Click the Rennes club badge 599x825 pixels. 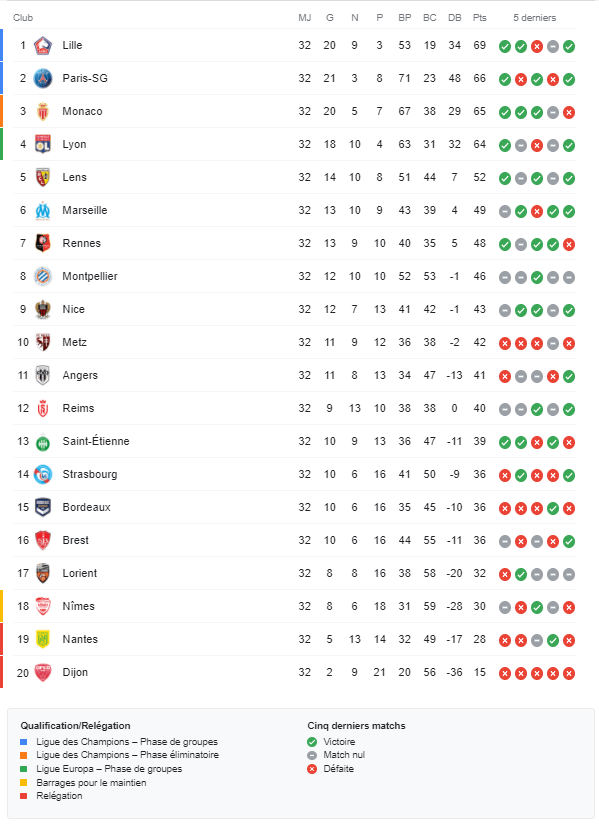tap(43, 243)
